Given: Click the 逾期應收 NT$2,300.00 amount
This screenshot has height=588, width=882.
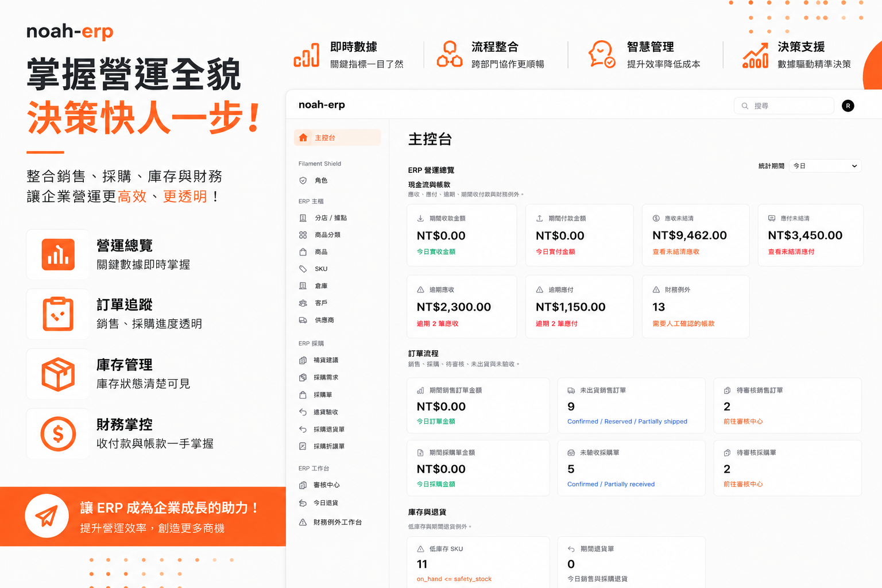Looking at the screenshot, I should (x=454, y=307).
